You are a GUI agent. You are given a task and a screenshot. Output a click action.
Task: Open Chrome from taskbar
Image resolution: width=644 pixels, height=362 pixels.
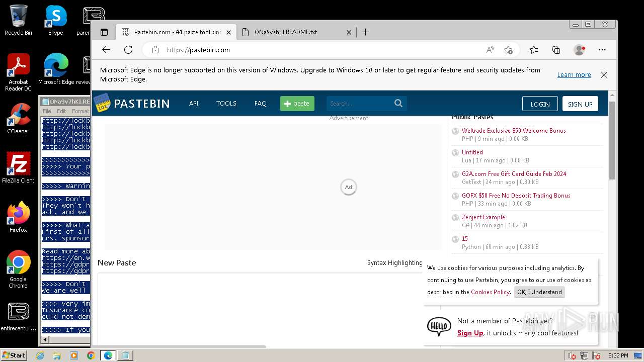[91, 355]
